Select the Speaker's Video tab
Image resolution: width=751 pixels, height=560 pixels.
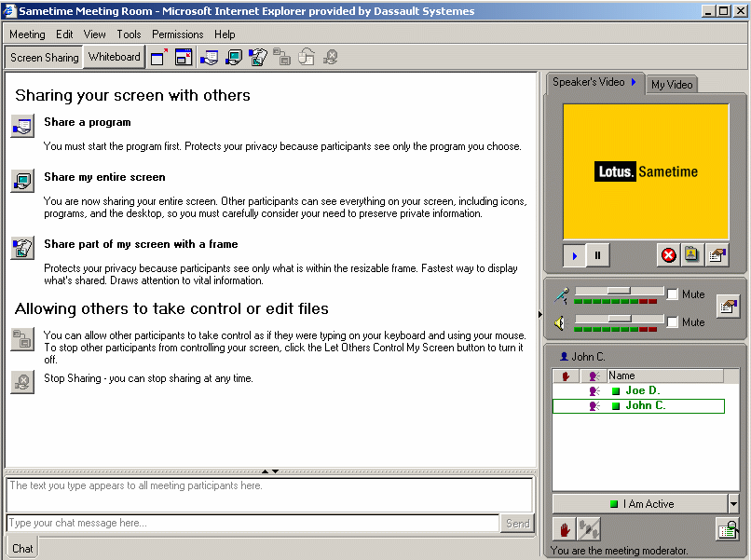pyautogui.click(x=594, y=82)
